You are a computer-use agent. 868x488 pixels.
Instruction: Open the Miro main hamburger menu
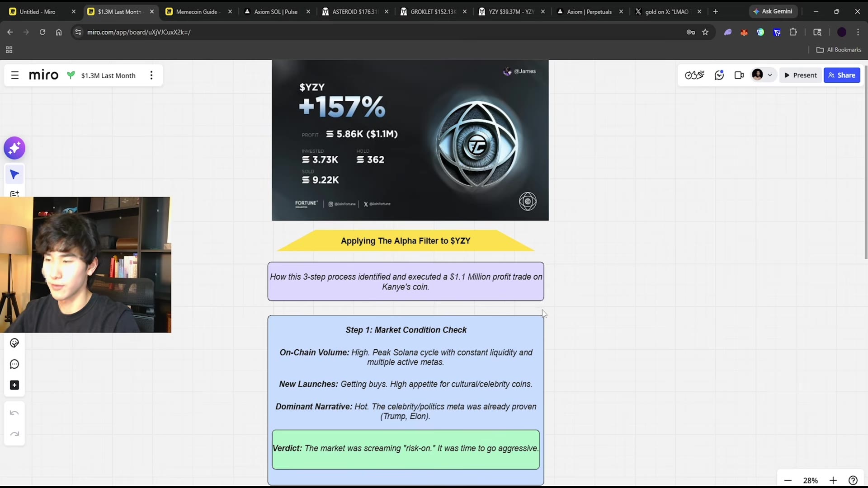pos(15,75)
